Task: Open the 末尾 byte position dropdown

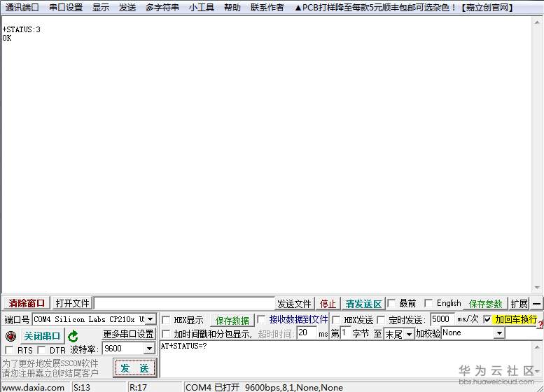Action: pos(410,335)
